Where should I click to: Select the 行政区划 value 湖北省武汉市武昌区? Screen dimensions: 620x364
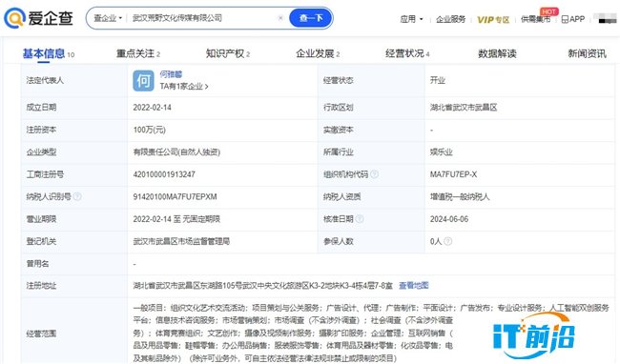[x=464, y=108]
